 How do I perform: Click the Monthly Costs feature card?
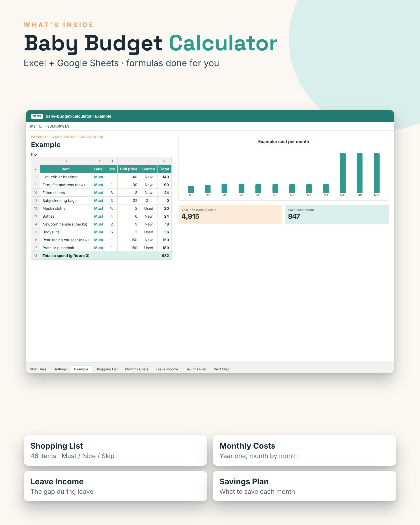tap(304, 450)
